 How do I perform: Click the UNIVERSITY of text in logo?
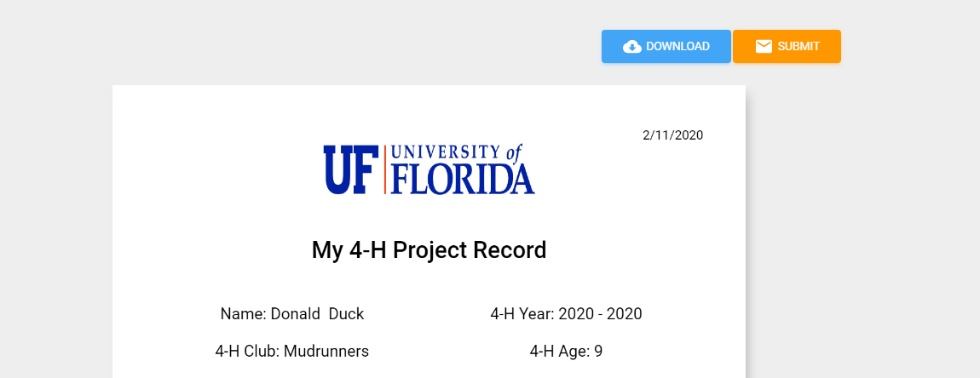coord(456,152)
